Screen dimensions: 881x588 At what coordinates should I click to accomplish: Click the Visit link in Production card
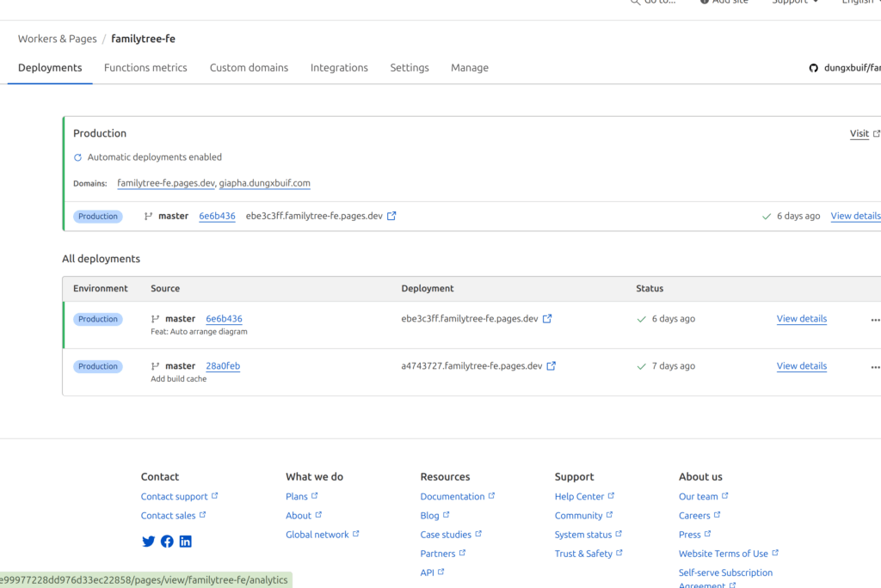[859, 133]
